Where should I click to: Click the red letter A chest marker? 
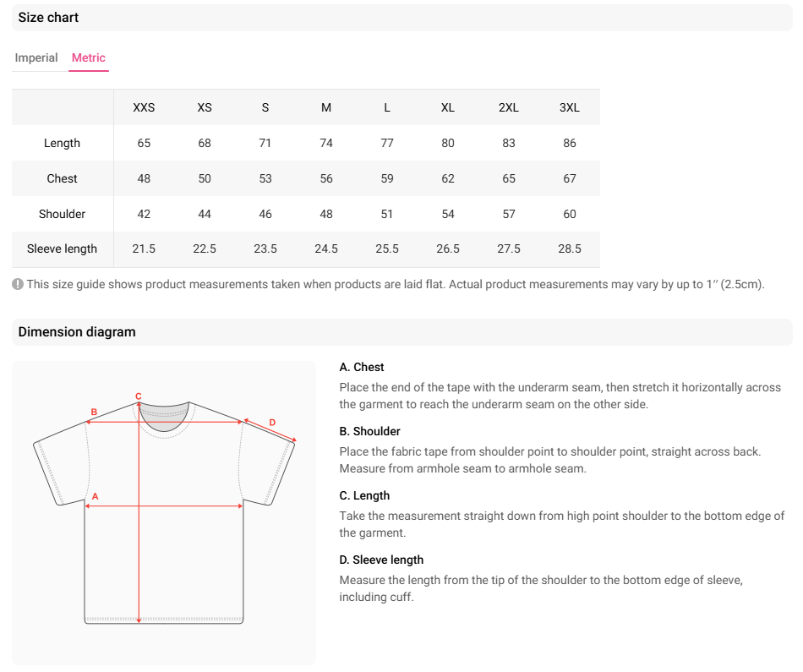click(95, 496)
